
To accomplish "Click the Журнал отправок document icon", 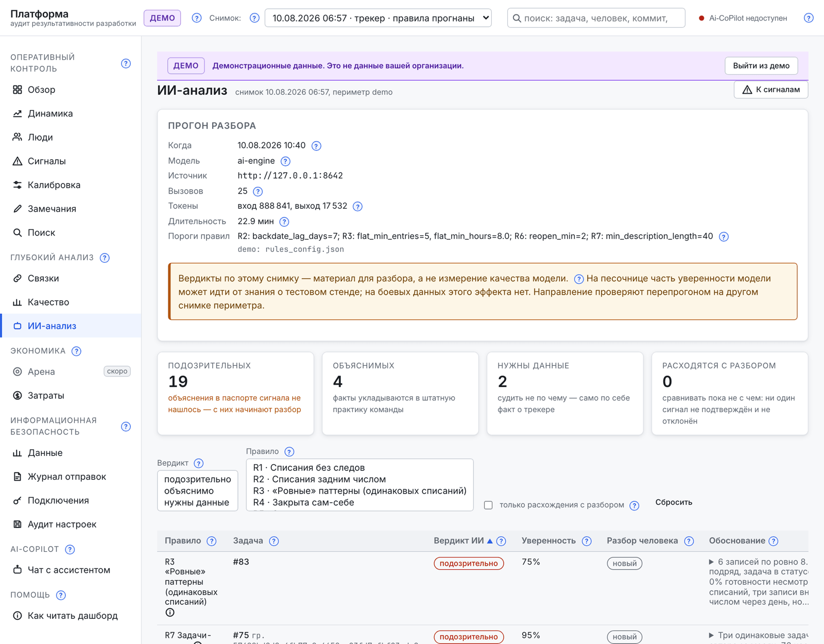I will [18, 477].
